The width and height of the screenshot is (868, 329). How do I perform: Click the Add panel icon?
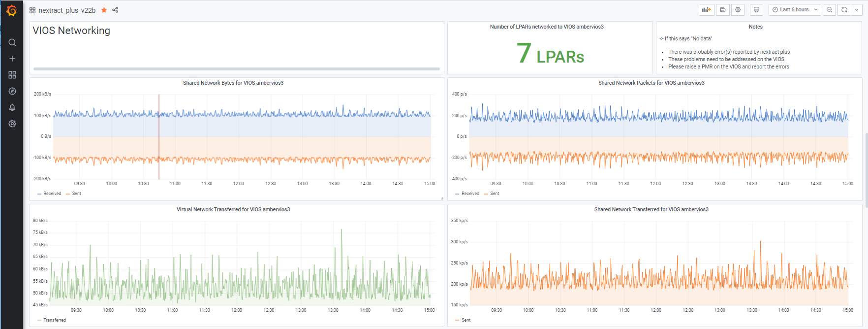pos(707,10)
